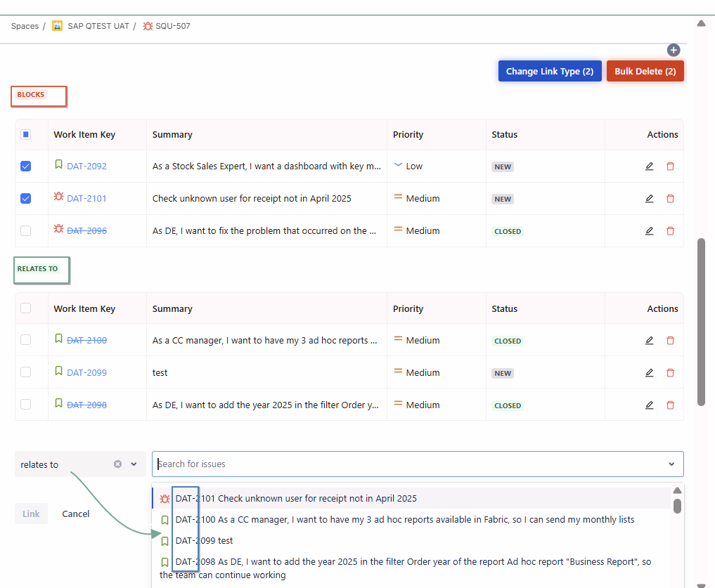Click the Search for issues input field

click(408, 464)
